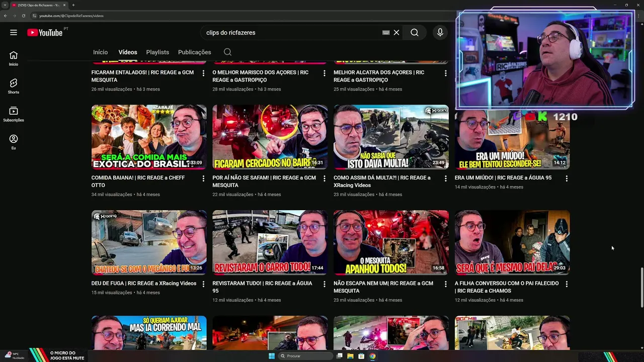The width and height of the screenshot is (644, 362).
Task: Open options menu for A FILHA CONVERSOU video
Action: coord(567,284)
